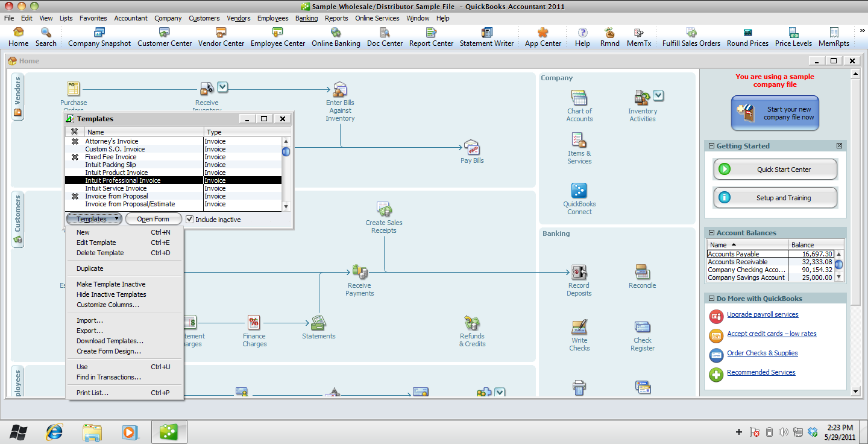Open Internet Explorer from the taskbar
Screen dimensions: 868x444
point(55,431)
